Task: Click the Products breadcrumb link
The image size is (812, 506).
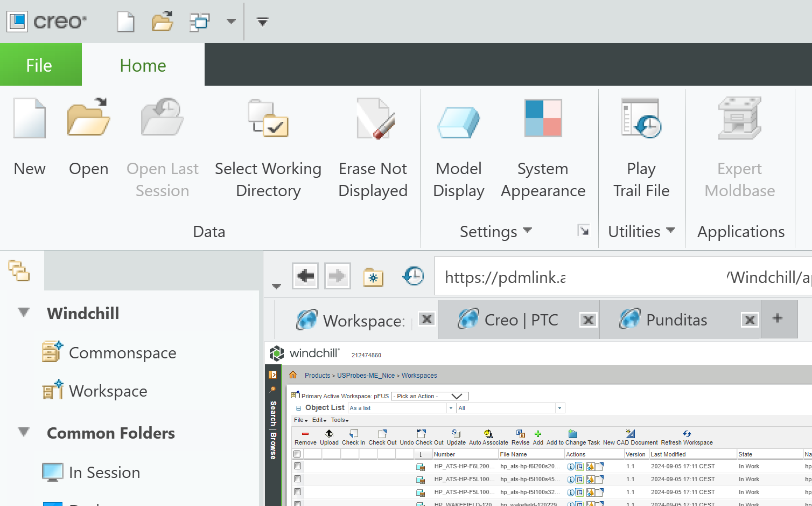Action: (x=317, y=375)
